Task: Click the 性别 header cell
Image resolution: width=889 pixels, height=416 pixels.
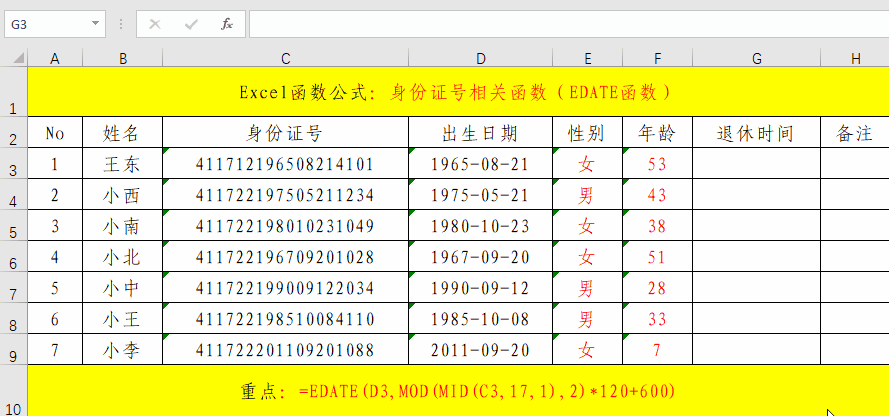Action: 587,133
